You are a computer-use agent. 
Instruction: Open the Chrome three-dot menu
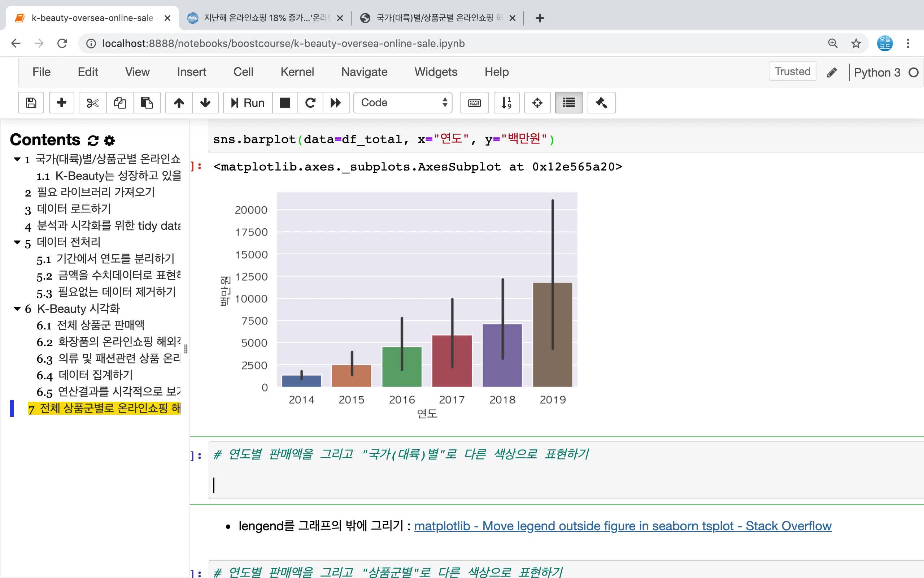click(908, 43)
